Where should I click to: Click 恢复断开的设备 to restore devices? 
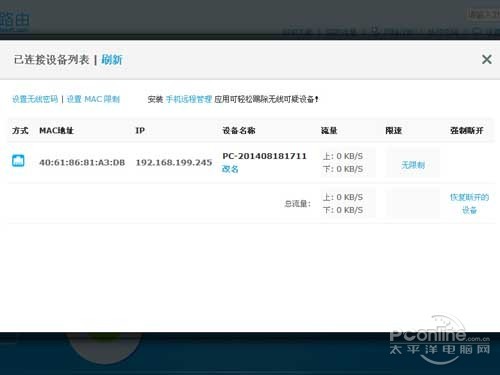click(x=469, y=203)
